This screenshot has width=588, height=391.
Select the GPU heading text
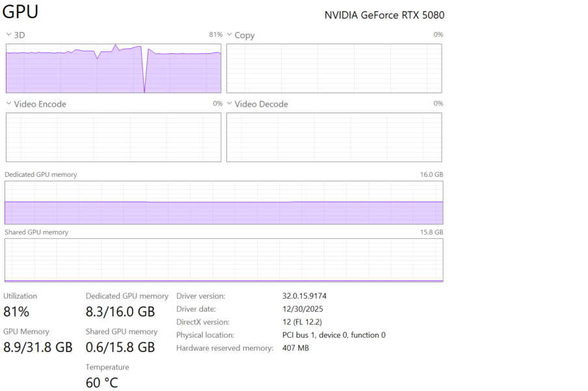click(20, 11)
